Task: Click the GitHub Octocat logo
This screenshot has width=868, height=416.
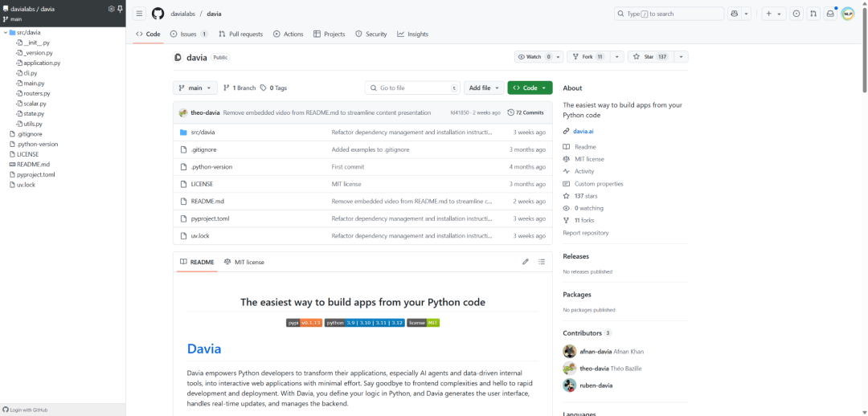Action: point(158,14)
